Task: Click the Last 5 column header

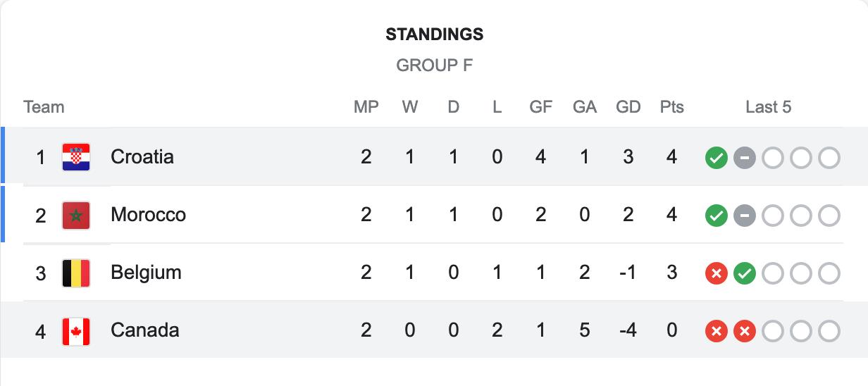Action: 769,107
